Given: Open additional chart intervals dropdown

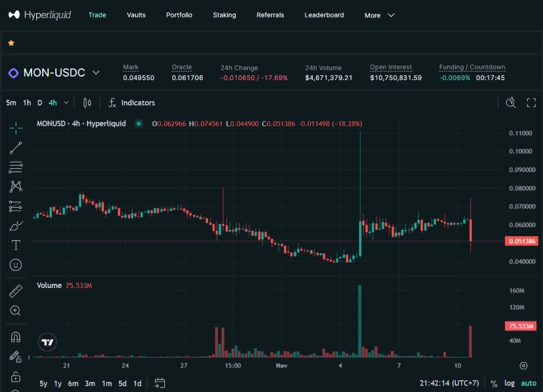Looking at the screenshot, I should point(66,102).
